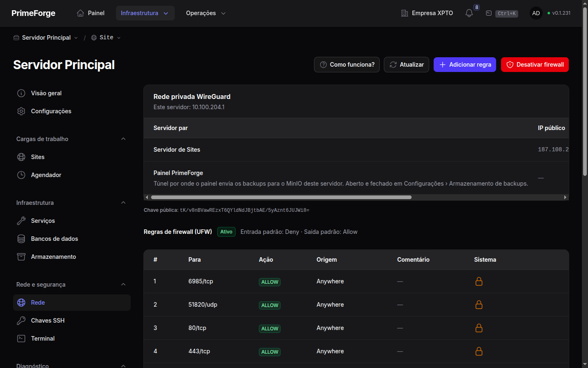Open Visão geral in sidebar

(72, 93)
